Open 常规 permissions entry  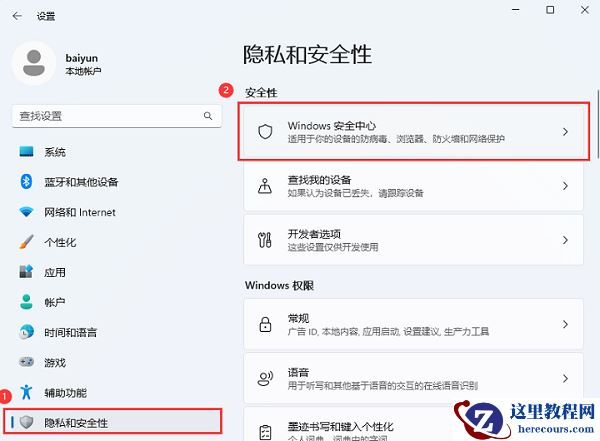click(x=413, y=324)
